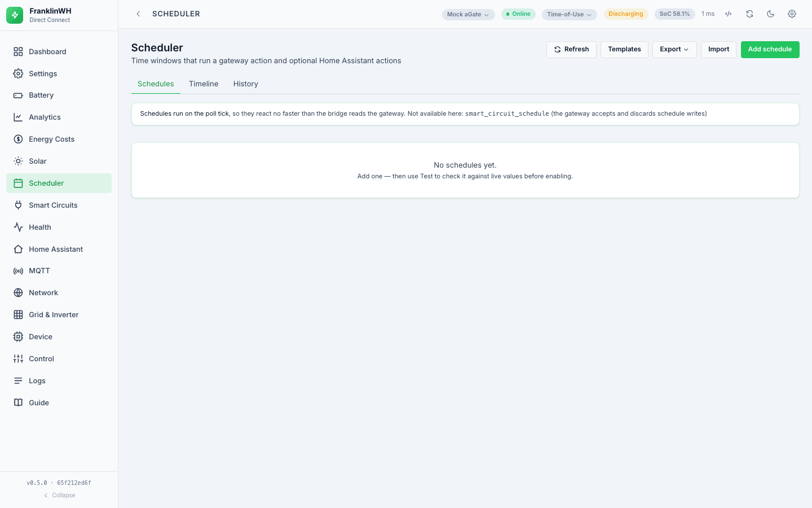The height and width of the screenshot is (508, 812).
Task: Select the Battery icon in sidebar
Action: pyautogui.click(x=18, y=95)
